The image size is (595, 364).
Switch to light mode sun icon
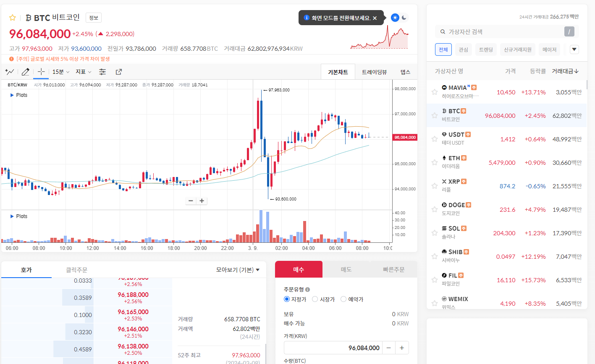395,18
